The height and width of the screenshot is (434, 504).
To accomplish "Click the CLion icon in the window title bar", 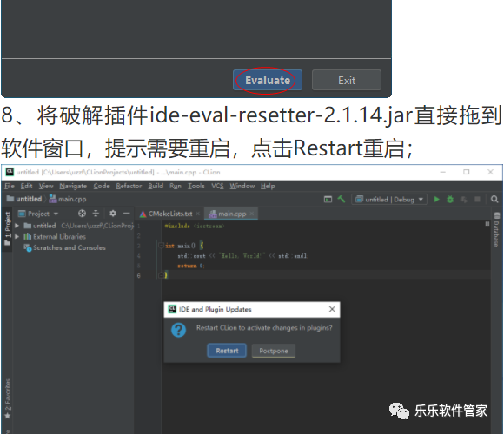I will 10,172.
